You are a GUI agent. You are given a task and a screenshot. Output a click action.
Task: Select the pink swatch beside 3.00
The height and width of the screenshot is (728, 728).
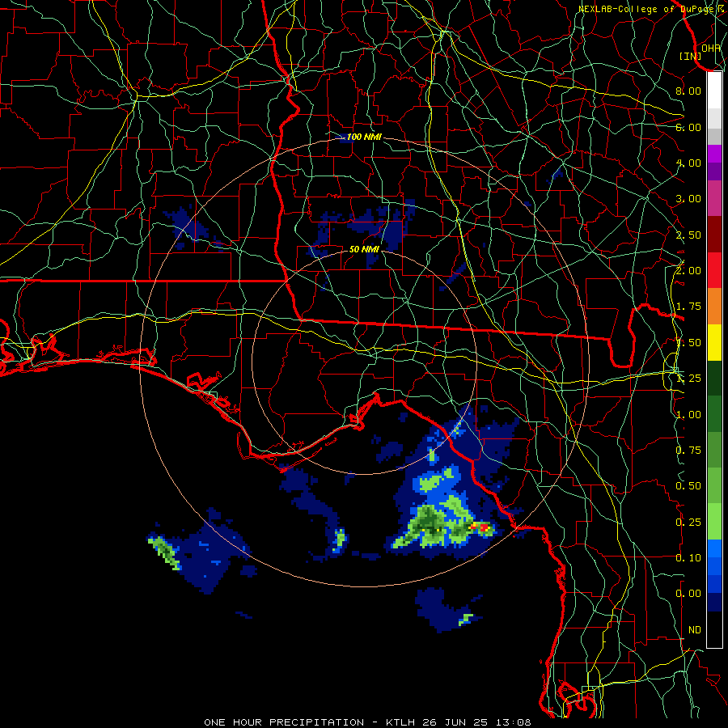click(x=714, y=198)
